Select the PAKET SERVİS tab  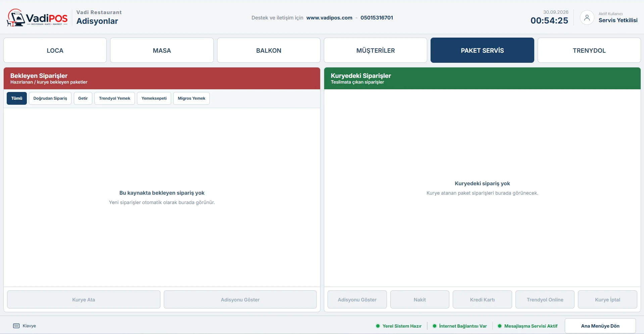[482, 50]
